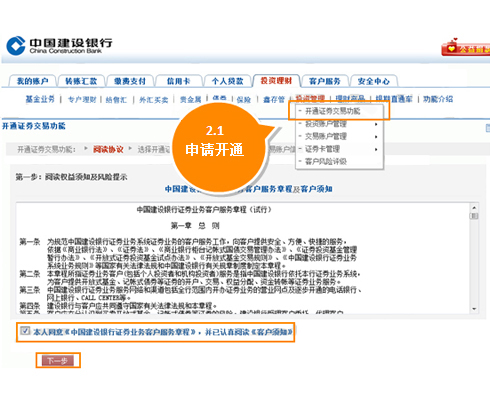Open the 客户服务 tab
Screen dimensions: 490x416
point(325,81)
